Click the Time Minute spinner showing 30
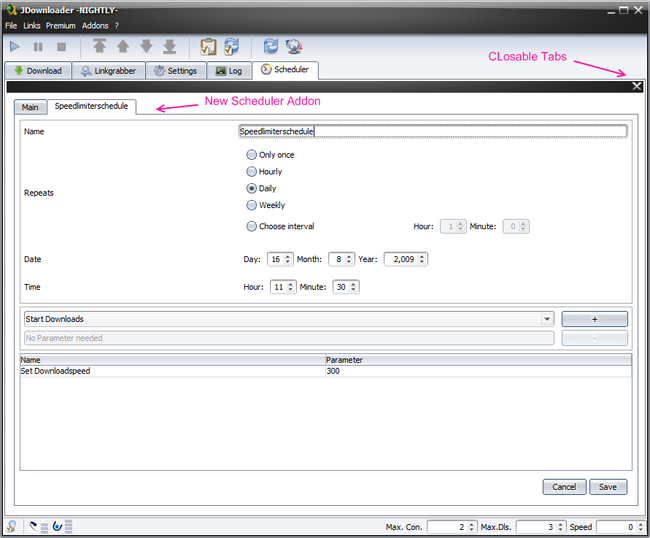Screen dimensions: 650x538 click(346, 287)
